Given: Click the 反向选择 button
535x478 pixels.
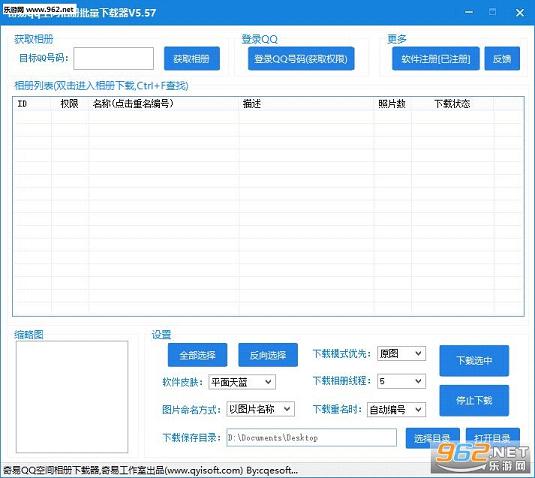Looking at the screenshot, I should [x=268, y=355].
